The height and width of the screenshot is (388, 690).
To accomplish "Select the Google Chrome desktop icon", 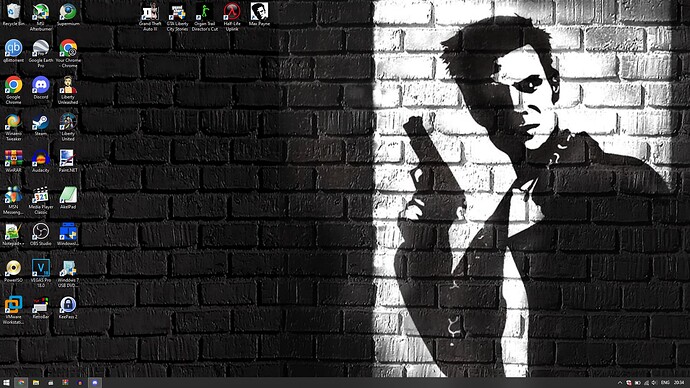I will (x=13, y=90).
